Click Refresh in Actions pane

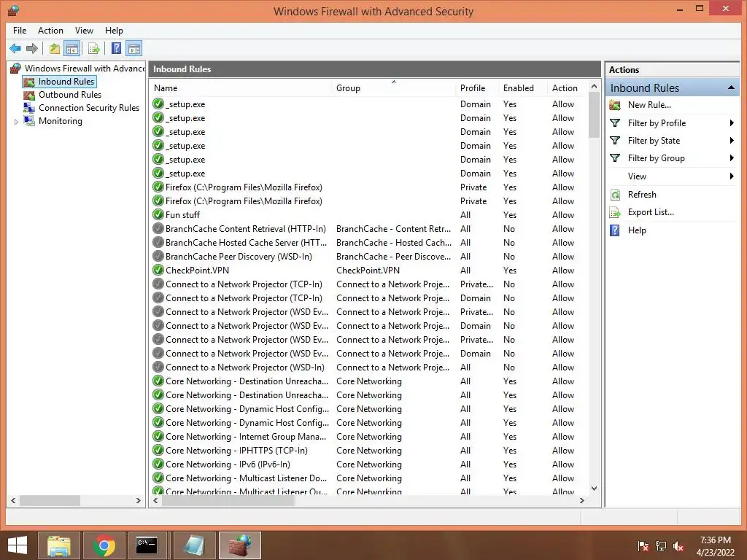pos(642,194)
